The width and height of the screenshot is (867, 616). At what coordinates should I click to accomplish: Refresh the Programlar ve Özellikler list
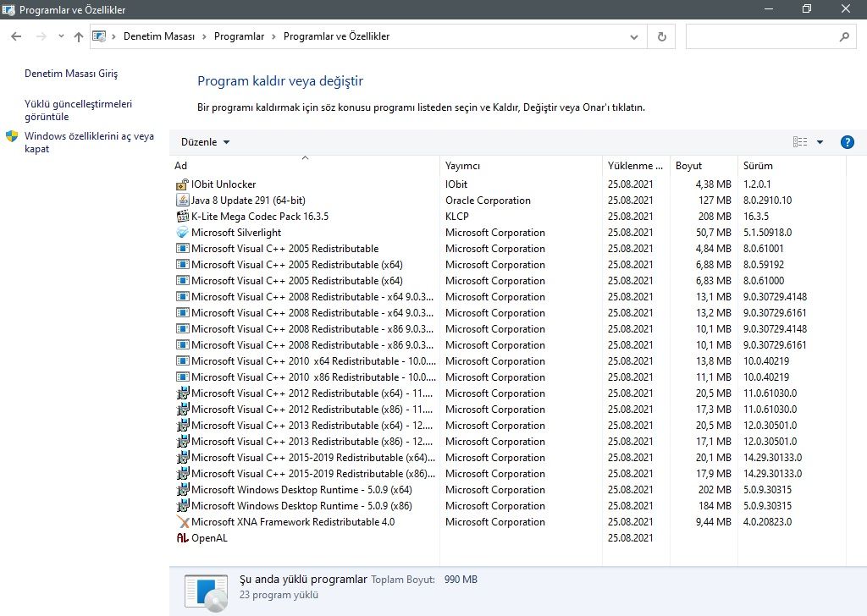coord(661,37)
